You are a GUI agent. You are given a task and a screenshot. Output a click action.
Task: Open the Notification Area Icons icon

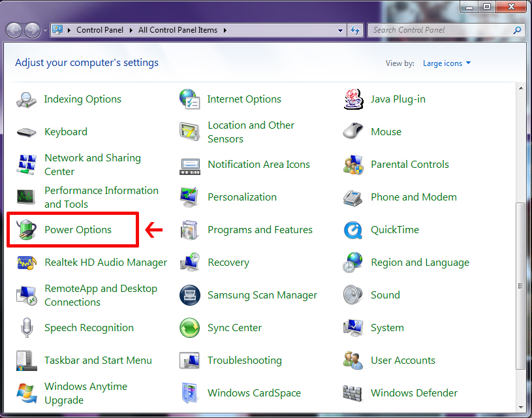(x=190, y=166)
